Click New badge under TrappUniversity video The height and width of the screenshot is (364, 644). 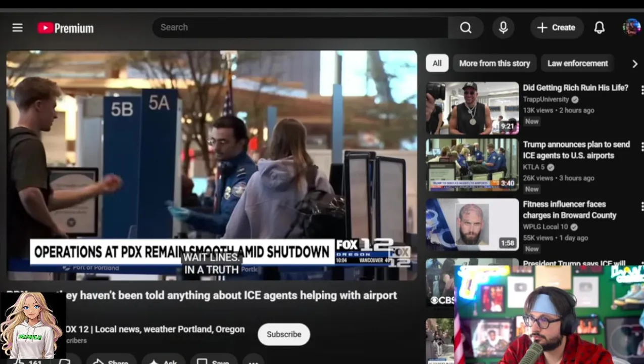point(531,121)
